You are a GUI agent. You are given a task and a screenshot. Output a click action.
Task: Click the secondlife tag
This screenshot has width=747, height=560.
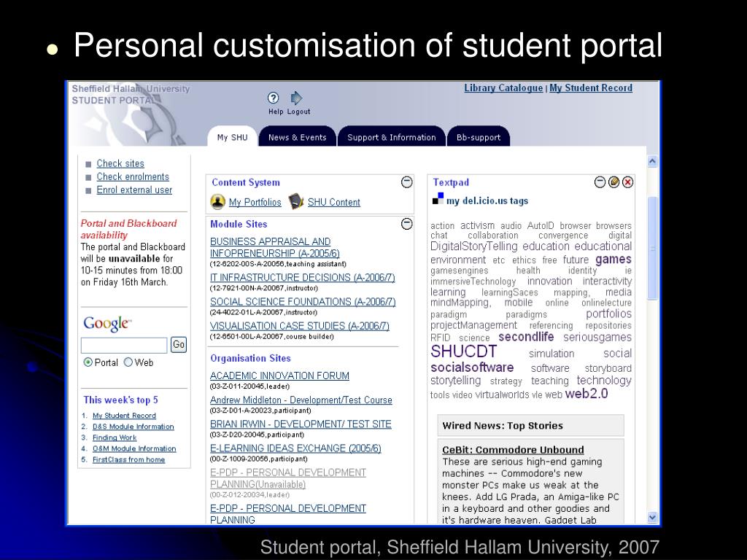pos(526,337)
